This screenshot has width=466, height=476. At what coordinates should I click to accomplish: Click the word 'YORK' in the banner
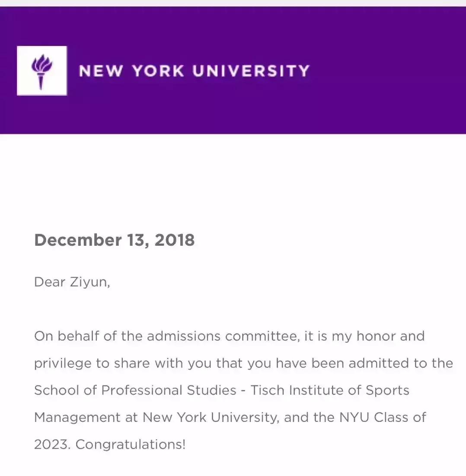(158, 71)
